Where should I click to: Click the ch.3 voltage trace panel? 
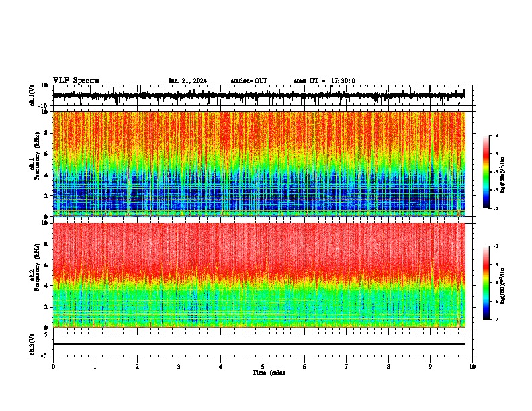(263, 345)
